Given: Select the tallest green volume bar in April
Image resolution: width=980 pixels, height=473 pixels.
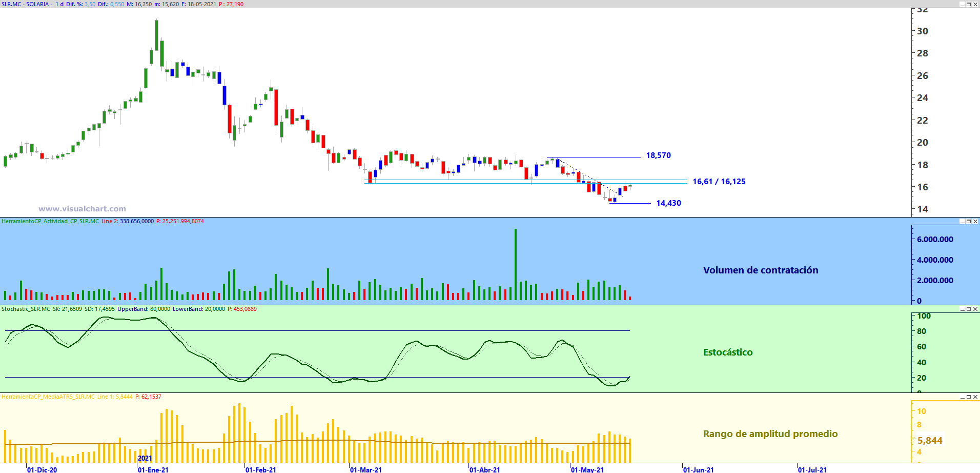Looking at the screenshot, I should point(516,264).
